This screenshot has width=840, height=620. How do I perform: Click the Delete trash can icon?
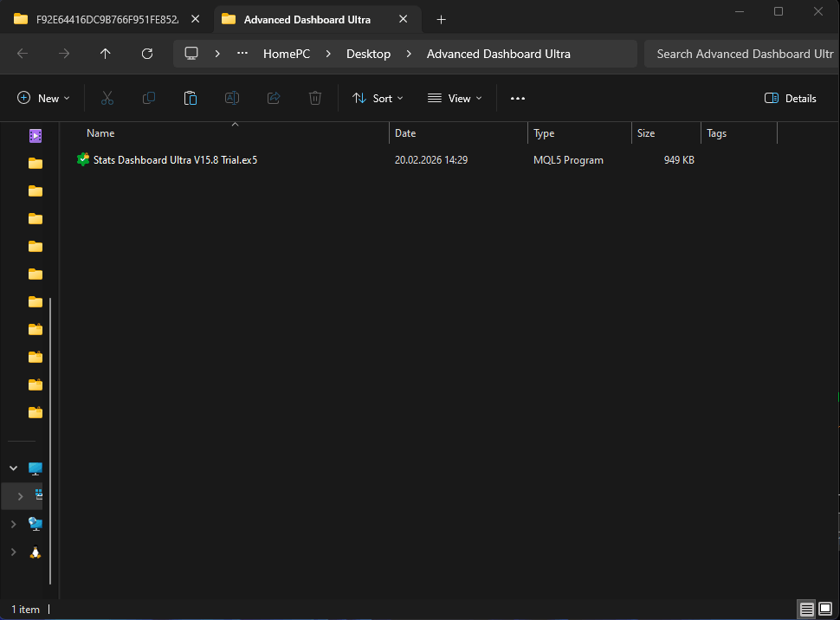pyautogui.click(x=315, y=99)
